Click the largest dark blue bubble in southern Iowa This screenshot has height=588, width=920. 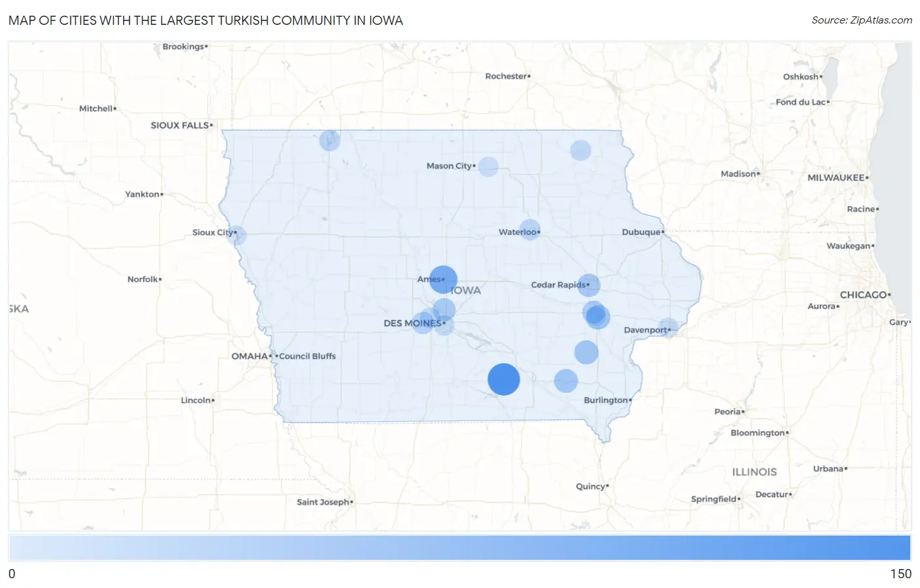(504, 379)
